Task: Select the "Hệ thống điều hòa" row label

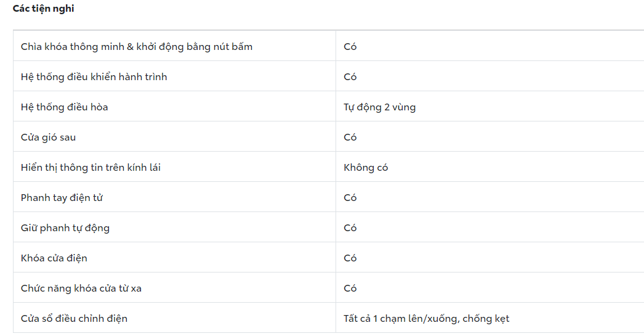Action: coord(64,107)
